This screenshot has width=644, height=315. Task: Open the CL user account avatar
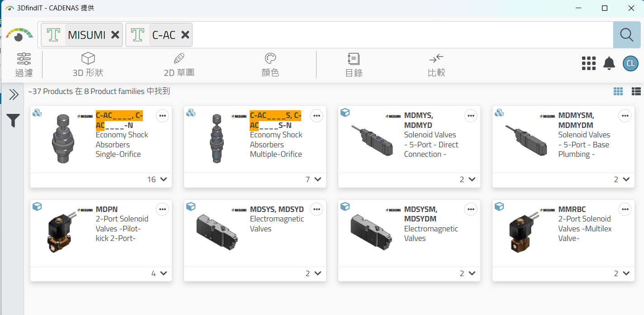click(x=630, y=63)
